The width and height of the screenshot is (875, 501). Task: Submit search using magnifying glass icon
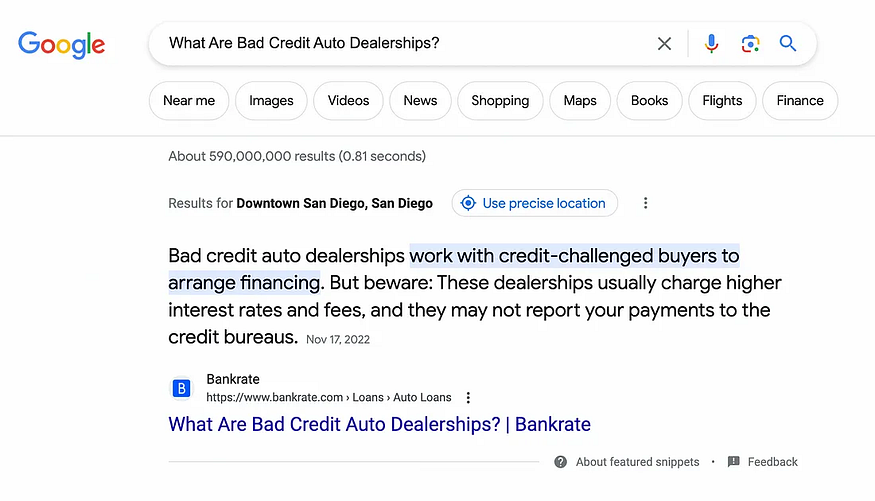(787, 43)
